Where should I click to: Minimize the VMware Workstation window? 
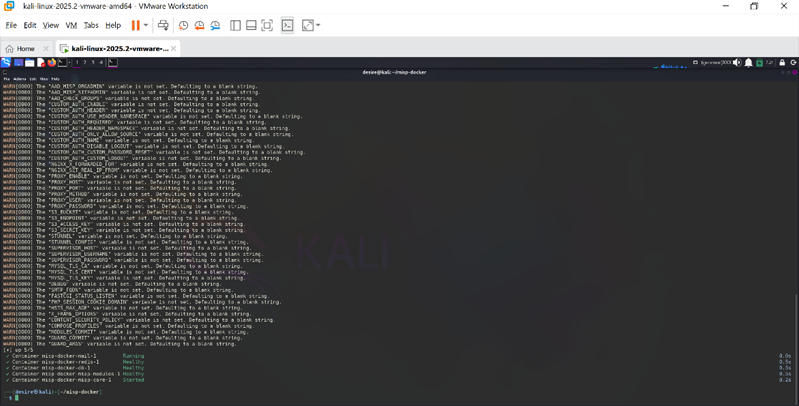click(726, 6)
